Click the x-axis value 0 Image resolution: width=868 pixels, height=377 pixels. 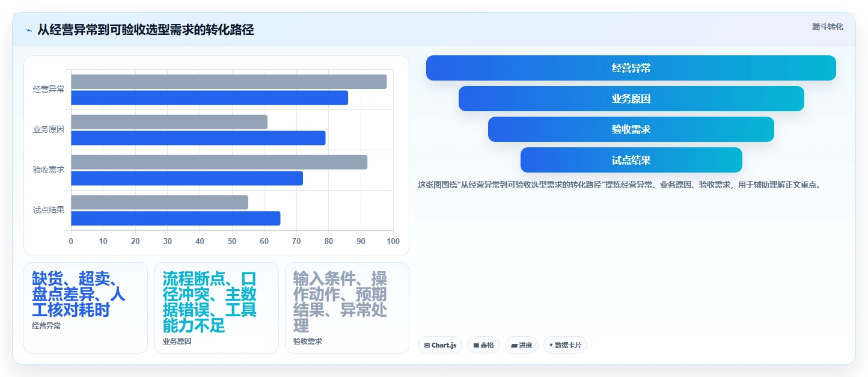pos(71,242)
